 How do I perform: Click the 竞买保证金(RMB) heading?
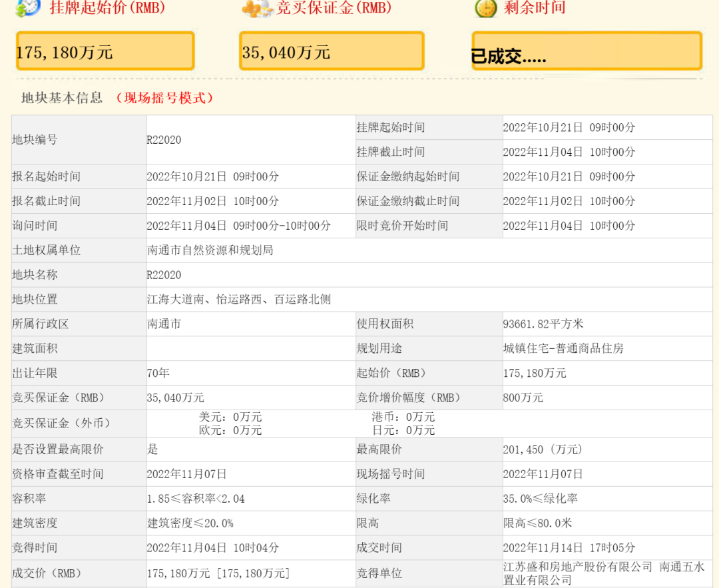pos(334,7)
